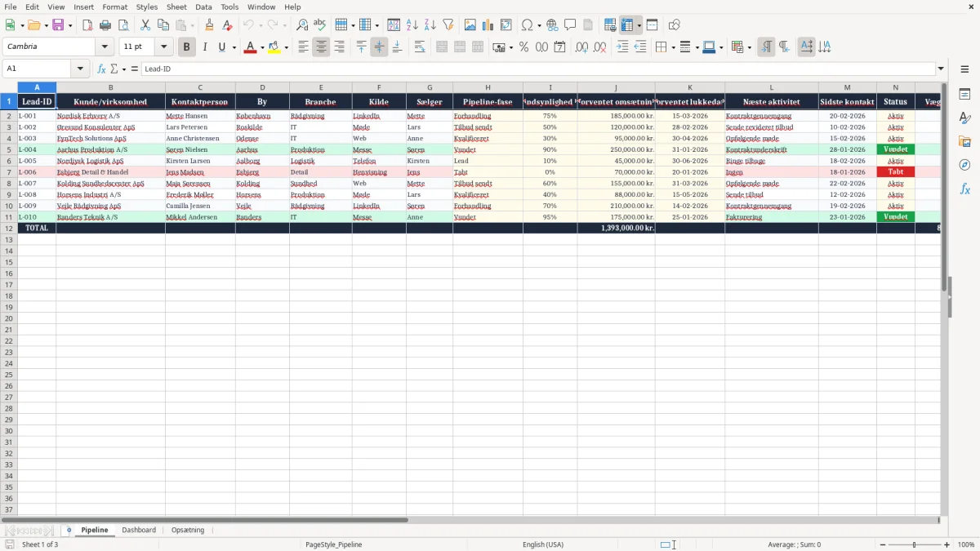The width and height of the screenshot is (980, 551).
Task: Click the Save document icon
Action: click(58, 25)
